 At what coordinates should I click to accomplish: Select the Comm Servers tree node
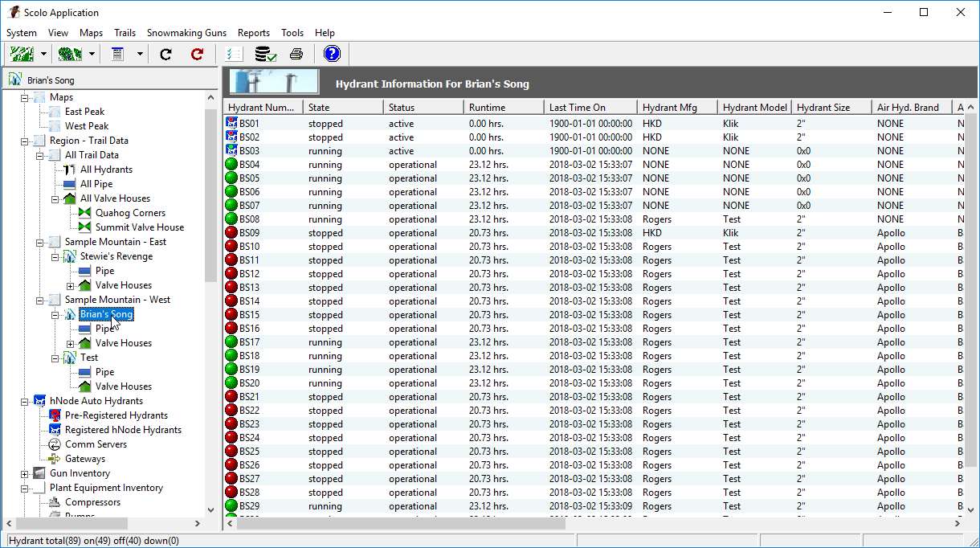click(96, 444)
